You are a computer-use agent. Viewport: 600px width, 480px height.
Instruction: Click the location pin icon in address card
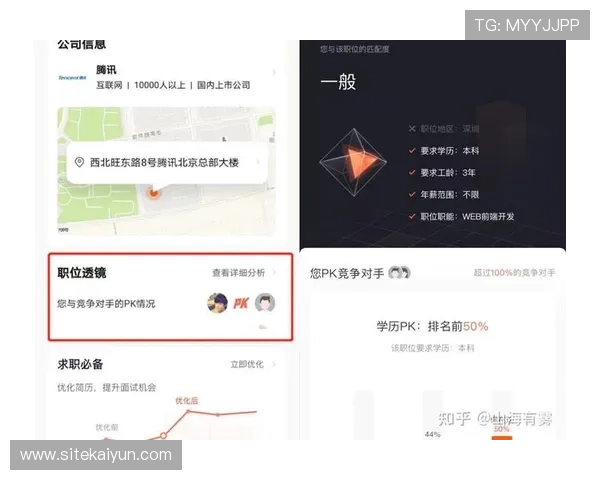(x=79, y=162)
